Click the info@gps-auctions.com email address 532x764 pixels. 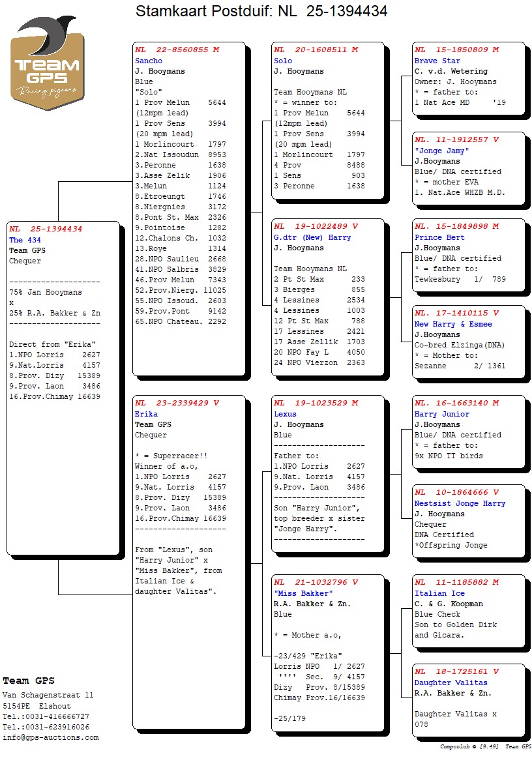click(50, 737)
